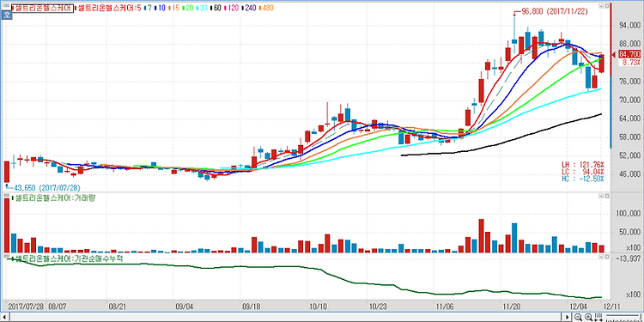Click the red-blue vertical price range bar
The image size is (644, 322).
[611, 76]
